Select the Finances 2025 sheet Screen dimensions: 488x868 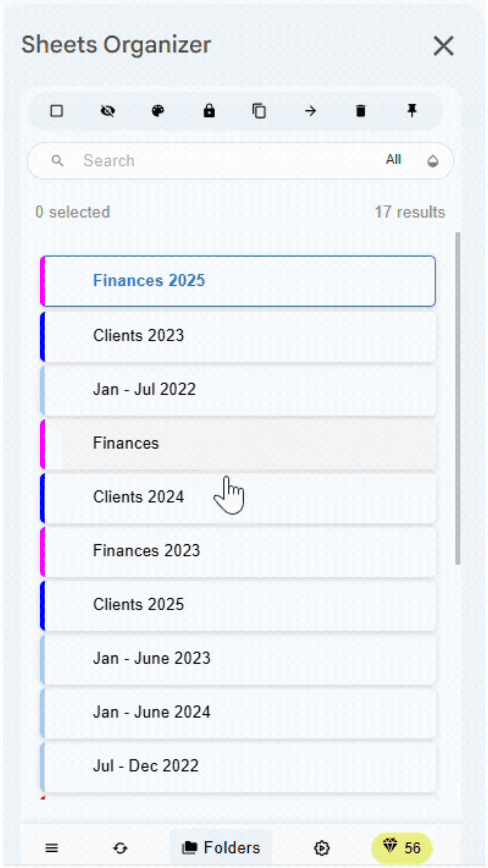tap(239, 281)
